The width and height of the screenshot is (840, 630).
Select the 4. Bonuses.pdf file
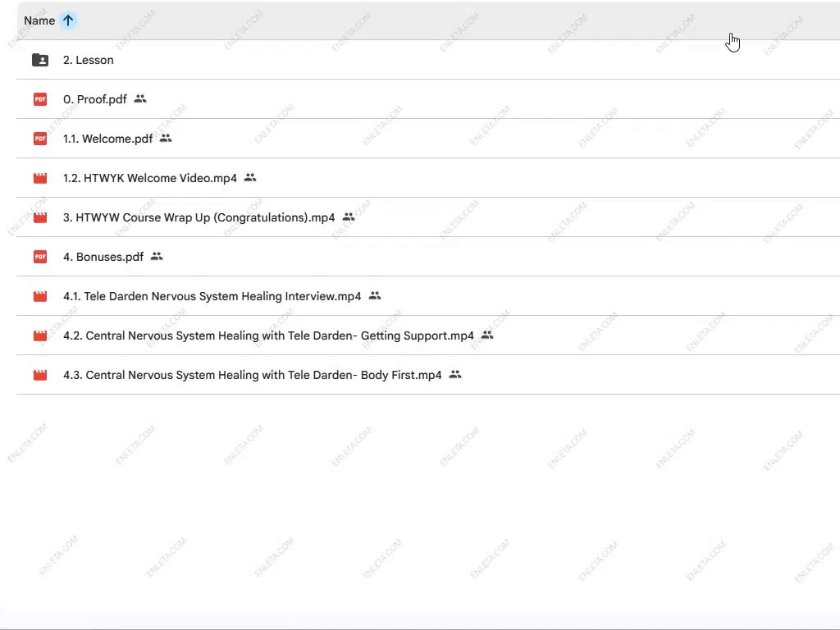click(x=103, y=257)
